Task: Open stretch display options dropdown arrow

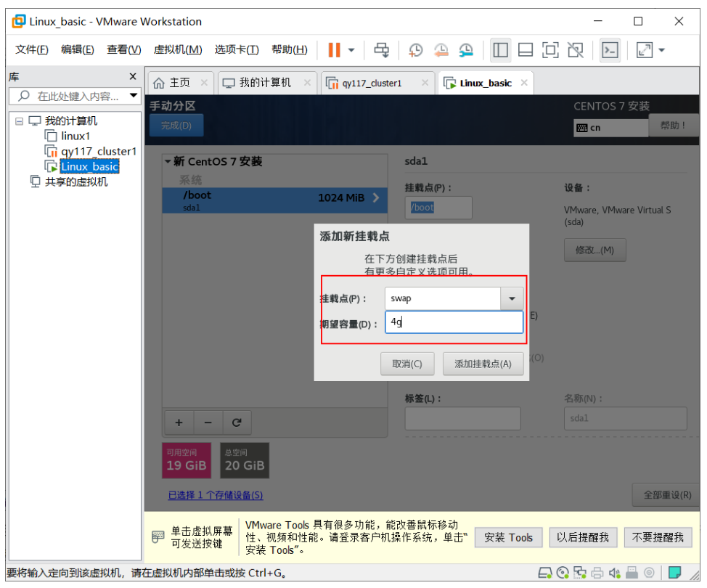Action: point(661,50)
